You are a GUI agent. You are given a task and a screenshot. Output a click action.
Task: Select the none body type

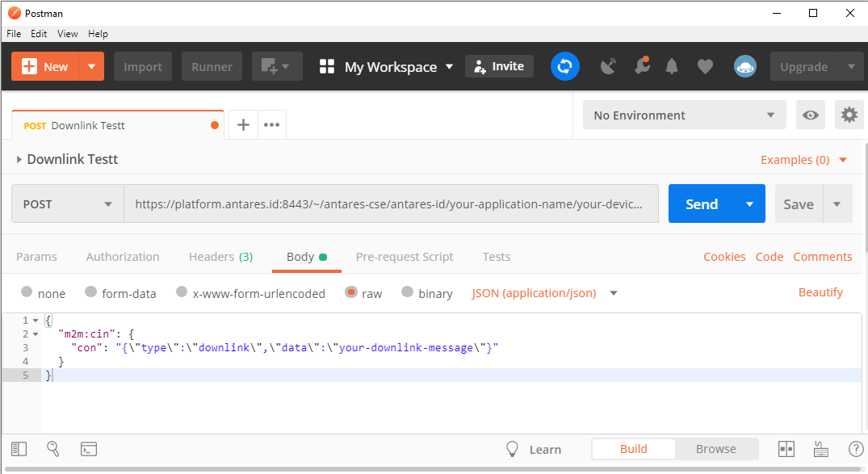pos(27,293)
